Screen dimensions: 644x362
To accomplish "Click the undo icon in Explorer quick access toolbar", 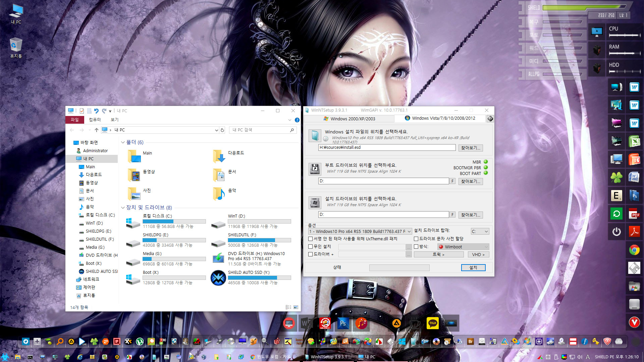I will click(96, 111).
